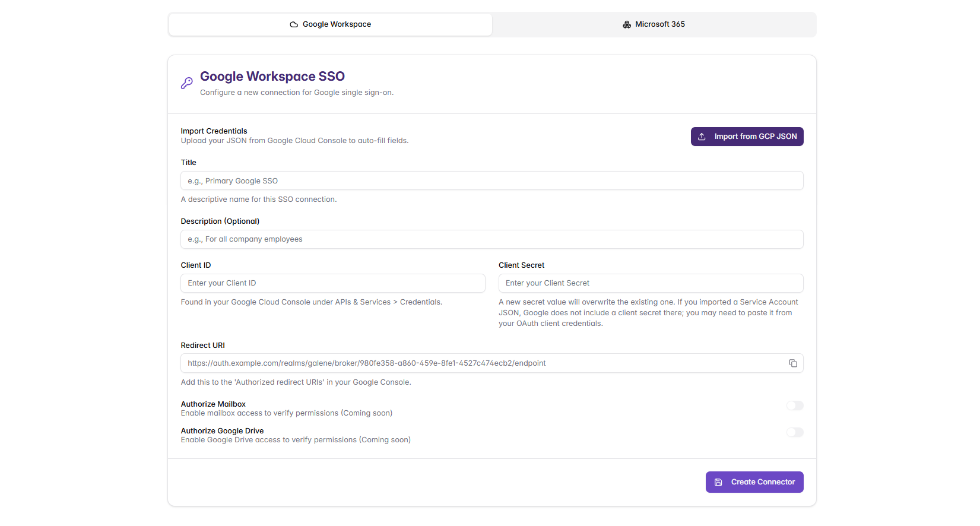Image resolution: width=980 pixels, height=526 pixels.
Task: Click the Import Credentials label
Action: pos(214,131)
